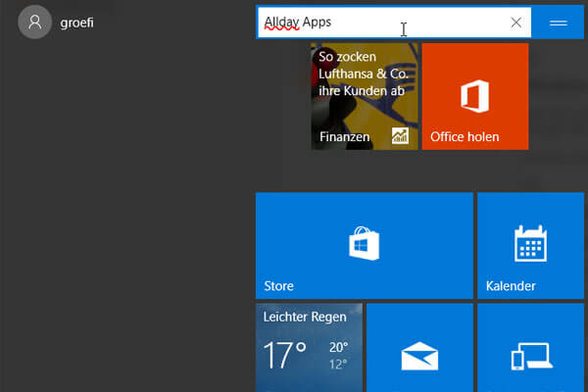Screen dimensions: 588x392
Task: Open the Kalender tile
Action: (x=530, y=246)
